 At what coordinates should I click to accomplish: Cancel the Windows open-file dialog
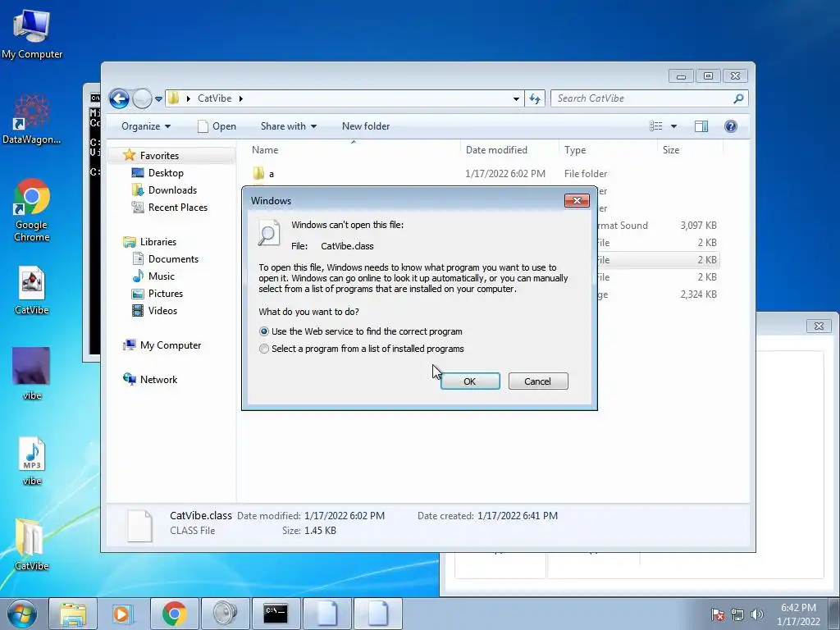(x=538, y=381)
